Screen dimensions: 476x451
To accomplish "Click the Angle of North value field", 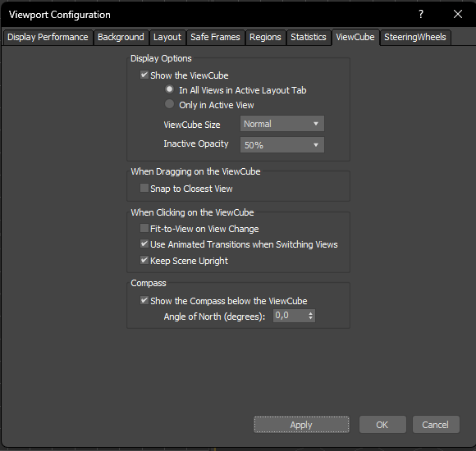I will [291, 316].
